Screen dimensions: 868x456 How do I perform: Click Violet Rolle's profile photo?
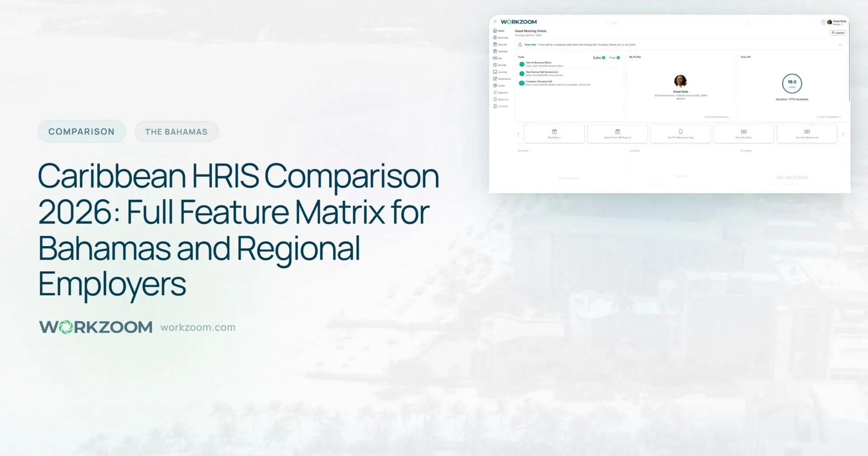(680, 81)
